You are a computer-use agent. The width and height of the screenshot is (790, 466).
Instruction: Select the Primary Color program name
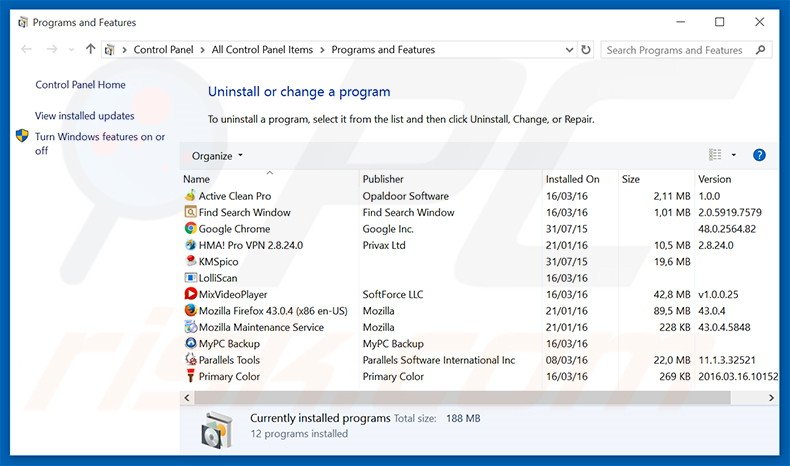coord(229,376)
